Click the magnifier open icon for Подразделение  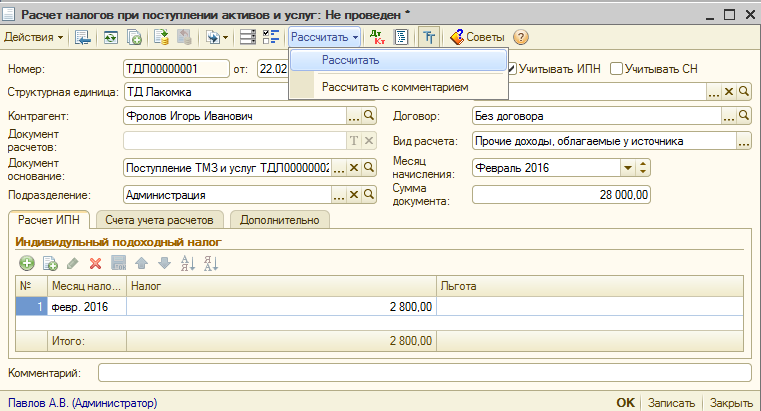[x=369, y=195]
